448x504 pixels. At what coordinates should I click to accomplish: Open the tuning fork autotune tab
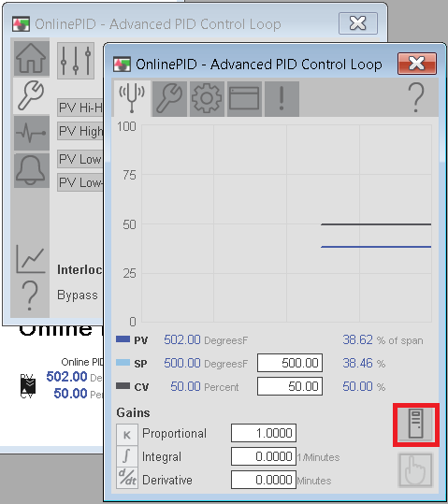tap(132, 98)
